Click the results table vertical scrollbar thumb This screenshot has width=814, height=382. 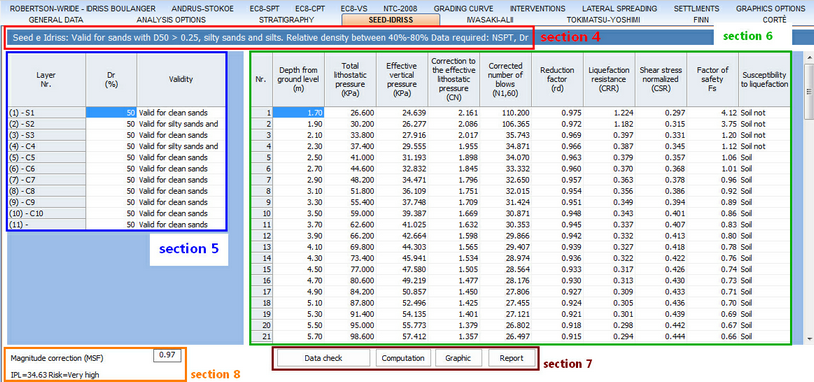(x=808, y=91)
